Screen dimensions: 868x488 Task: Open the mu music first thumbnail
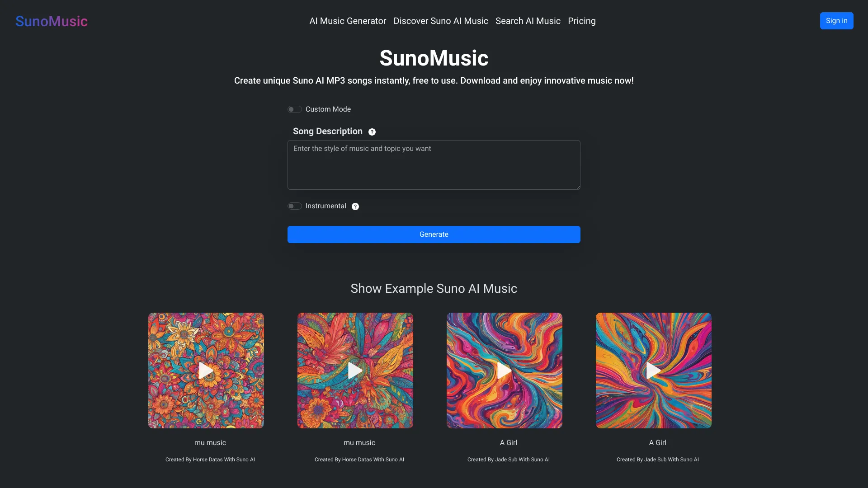coord(206,371)
